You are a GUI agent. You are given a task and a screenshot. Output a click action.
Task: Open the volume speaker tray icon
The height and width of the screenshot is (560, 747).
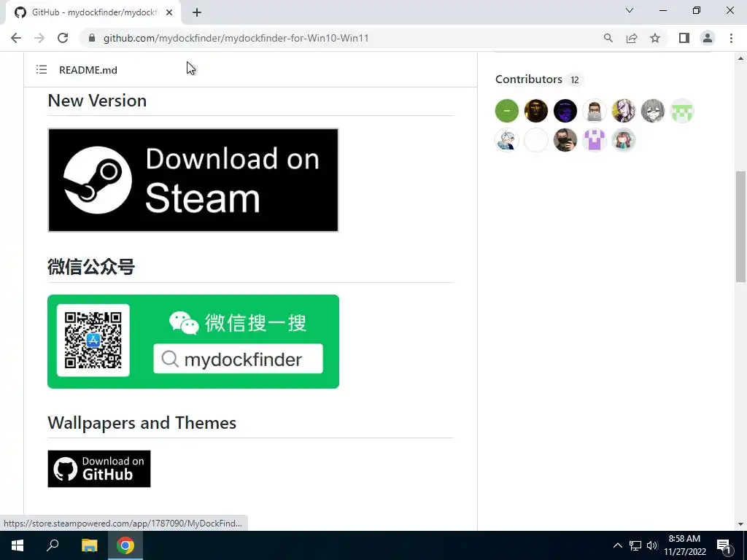click(652, 545)
